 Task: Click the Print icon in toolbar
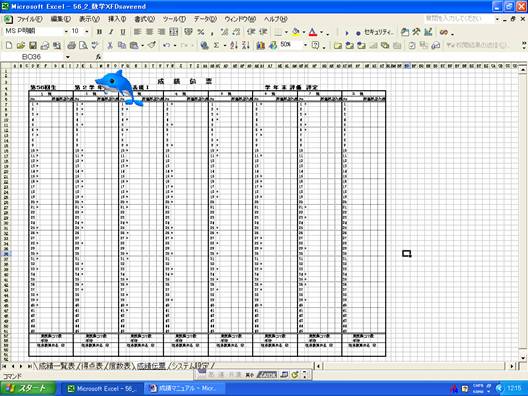point(71,45)
